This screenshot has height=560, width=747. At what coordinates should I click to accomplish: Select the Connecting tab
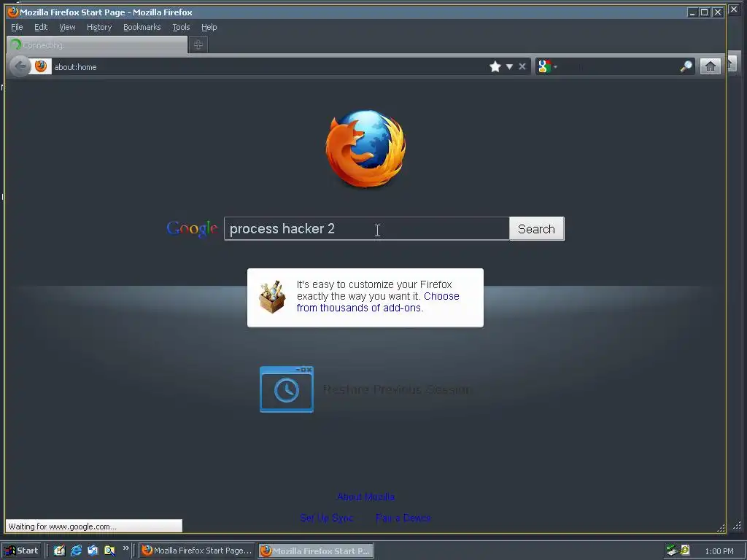click(x=97, y=45)
